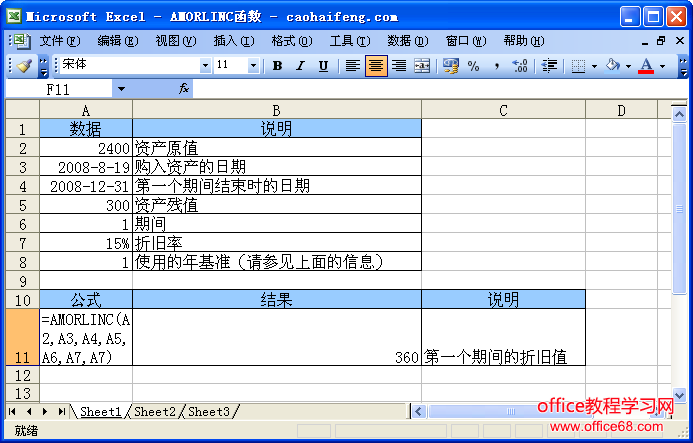693x443 pixels.
Task: Select cell with 2008-8-19
Action: coord(86,167)
